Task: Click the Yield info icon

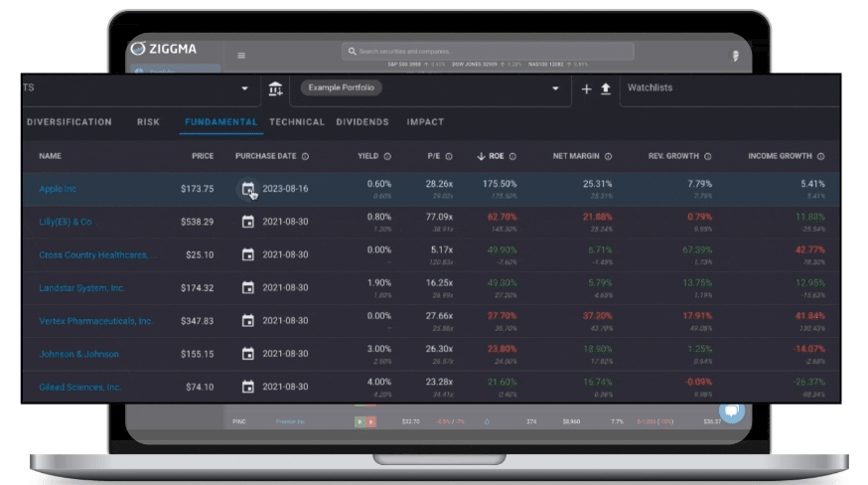Action: point(387,157)
